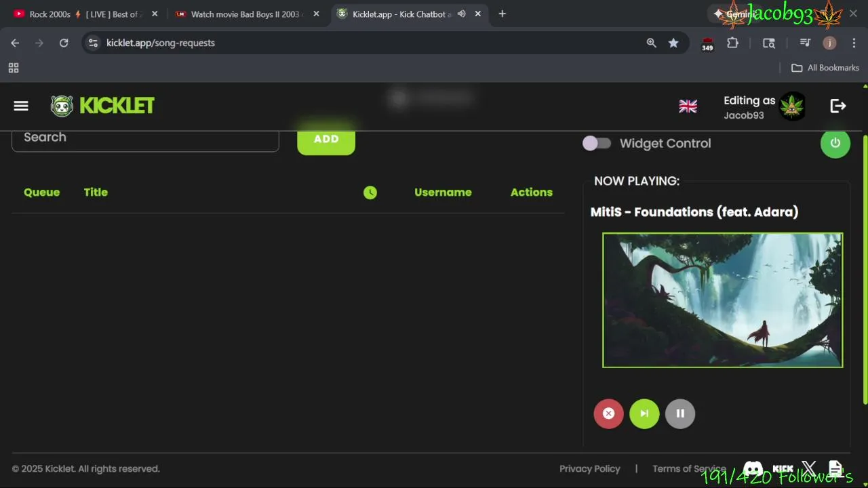Open the X social icon in footer
This screenshot has height=488, width=868.
[x=809, y=469]
